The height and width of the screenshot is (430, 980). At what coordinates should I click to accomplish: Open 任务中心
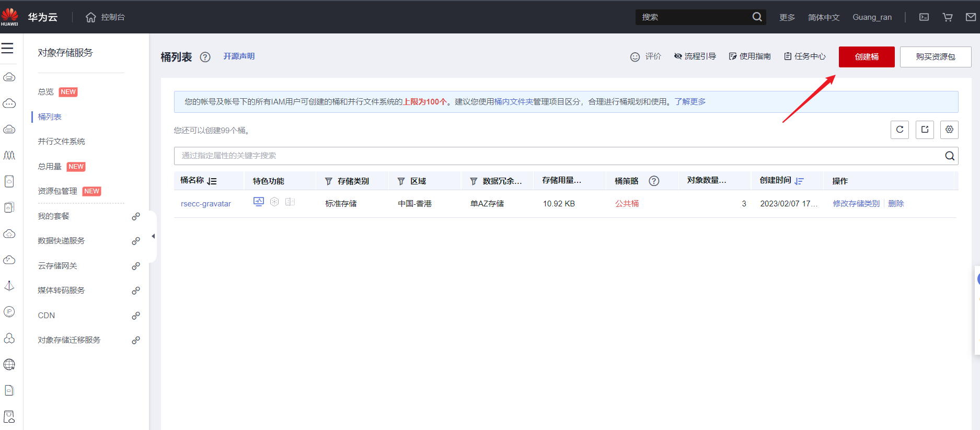click(805, 56)
